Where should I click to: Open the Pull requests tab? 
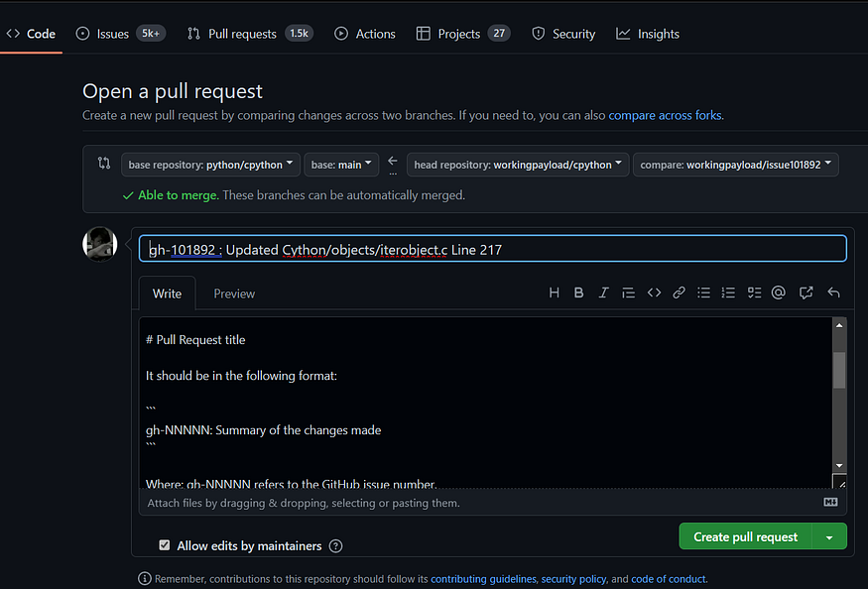250,34
